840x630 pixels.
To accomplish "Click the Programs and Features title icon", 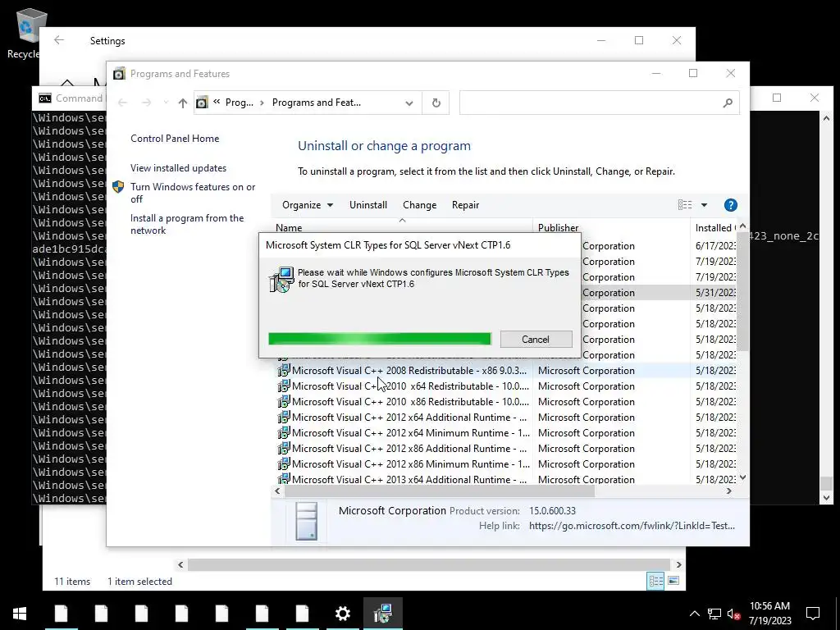I will [119, 73].
